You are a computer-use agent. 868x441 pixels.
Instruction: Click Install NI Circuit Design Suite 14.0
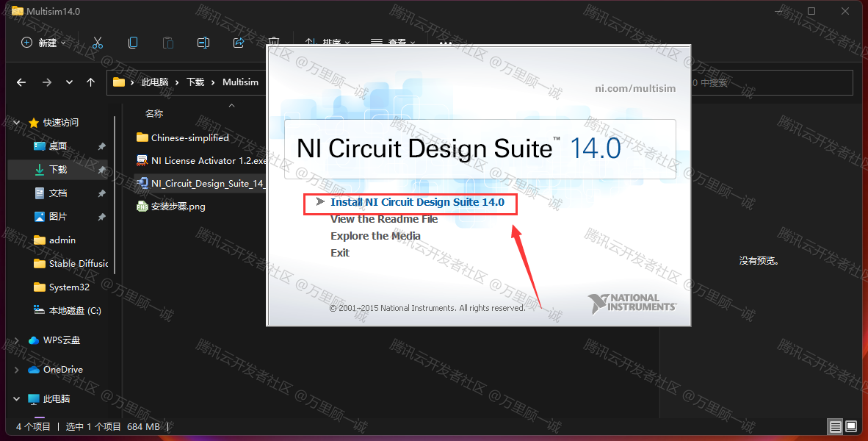(417, 202)
